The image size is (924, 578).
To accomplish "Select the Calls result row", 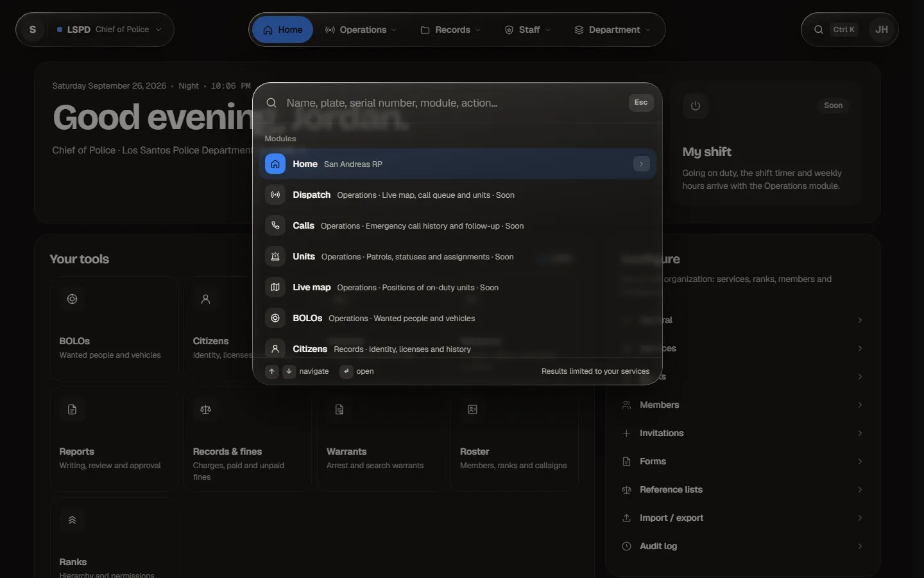I will click(458, 226).
